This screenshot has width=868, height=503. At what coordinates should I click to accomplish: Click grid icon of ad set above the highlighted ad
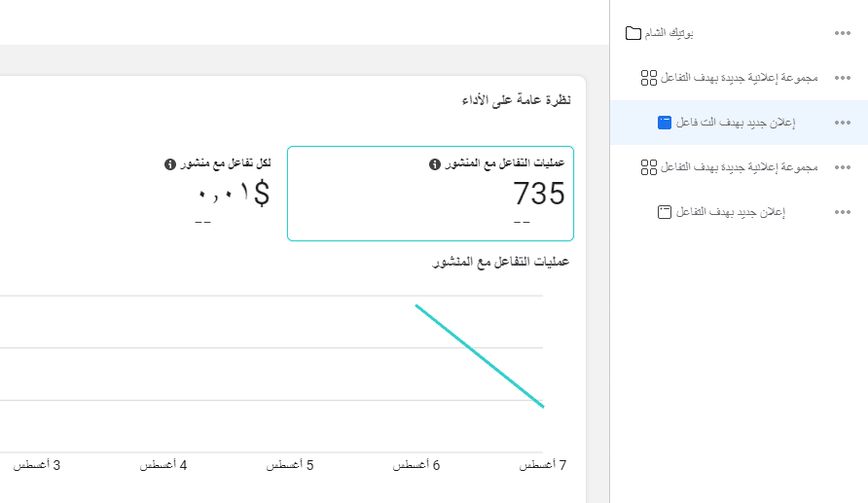pos(649,78)
